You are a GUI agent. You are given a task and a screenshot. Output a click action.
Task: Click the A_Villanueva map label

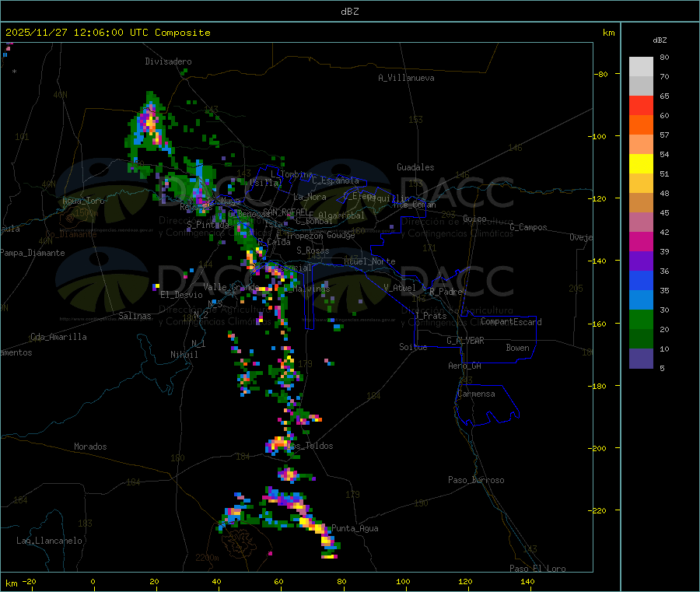[406, 78]
